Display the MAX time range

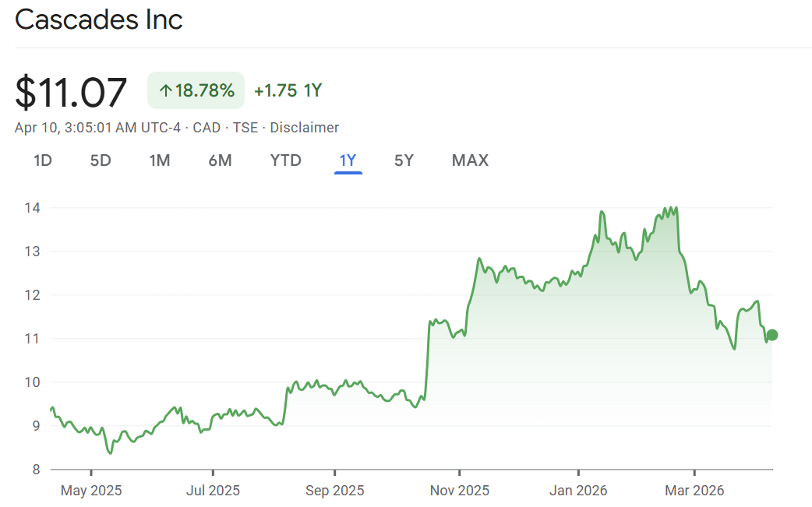click(x=470, y=160)
